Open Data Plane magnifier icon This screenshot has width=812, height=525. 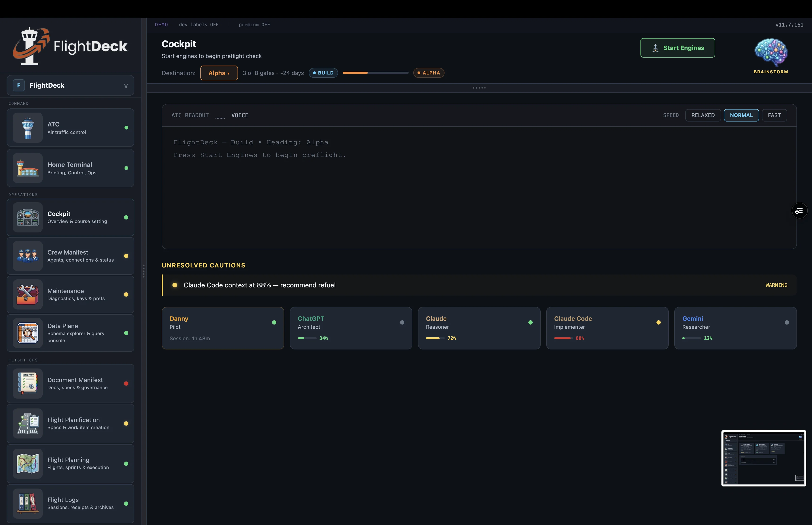27,333
